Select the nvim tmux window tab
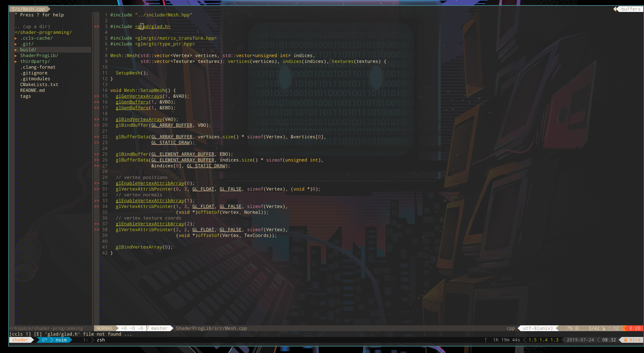The height and width of the screenshot is (353, 644). pos(54,340)
